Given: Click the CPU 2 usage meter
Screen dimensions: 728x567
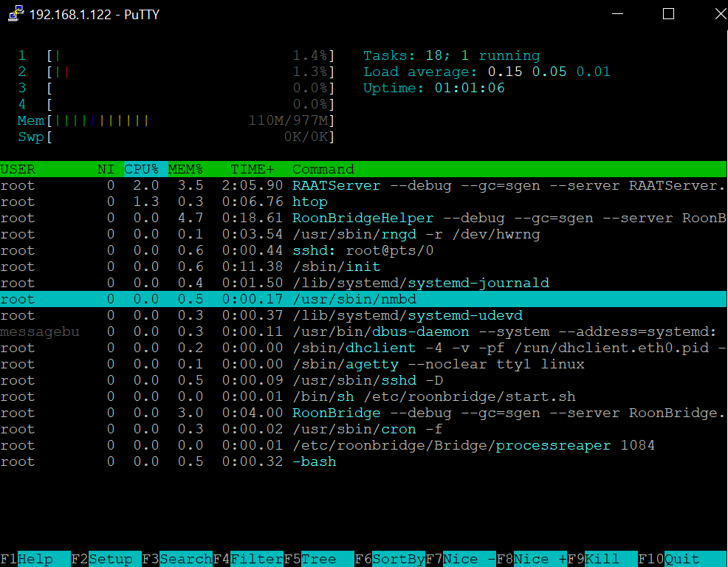Looking at the screenshot, I should (176, 72).
